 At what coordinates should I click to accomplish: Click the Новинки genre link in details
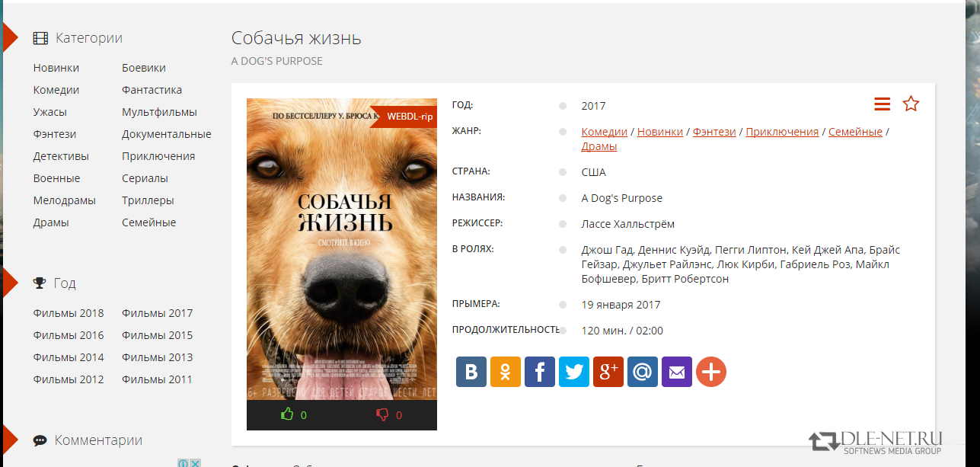pyautogui.click(x=660, y=132)
